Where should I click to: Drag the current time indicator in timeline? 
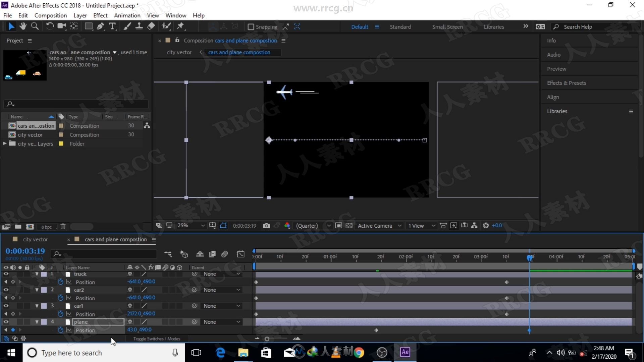tap(530, 256)
